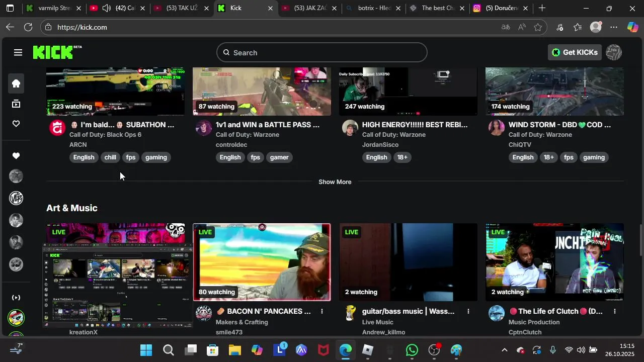644x362 pixels.
Task: Open Edge Favorites list icon
Action: coord(578,28)
